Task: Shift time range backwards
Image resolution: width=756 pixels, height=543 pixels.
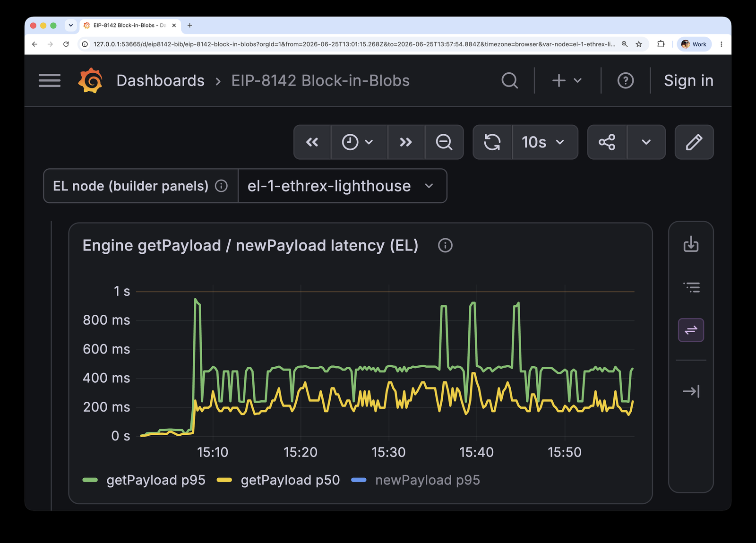Action: (x=312, y=142)
